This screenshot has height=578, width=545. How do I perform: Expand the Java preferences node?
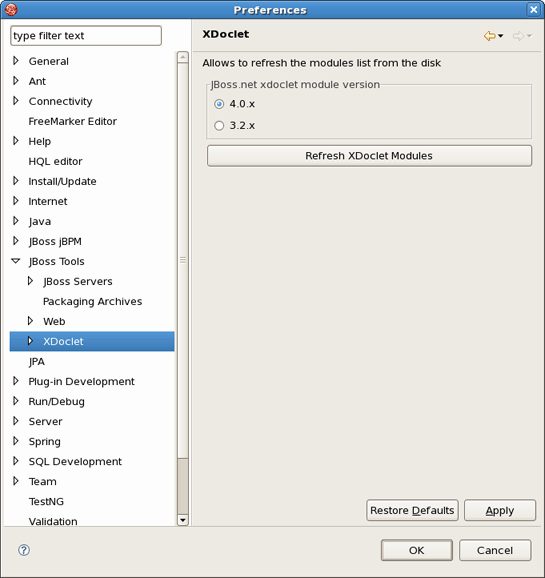click(15, 221)
